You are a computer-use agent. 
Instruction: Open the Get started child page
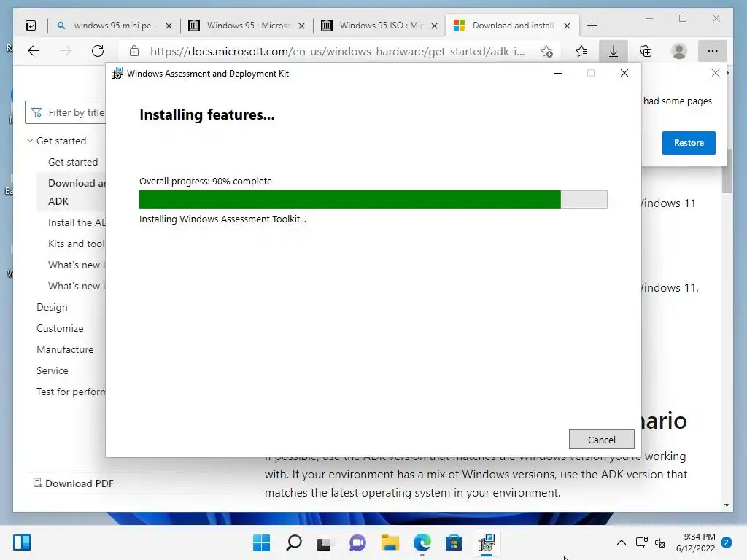pyautogui.click(x=73, y=162)
